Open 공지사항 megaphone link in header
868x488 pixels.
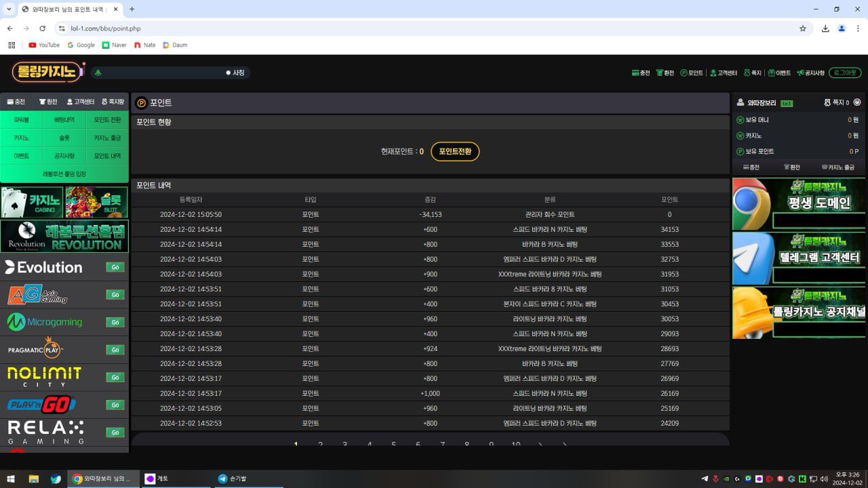[x=810, y=73]
